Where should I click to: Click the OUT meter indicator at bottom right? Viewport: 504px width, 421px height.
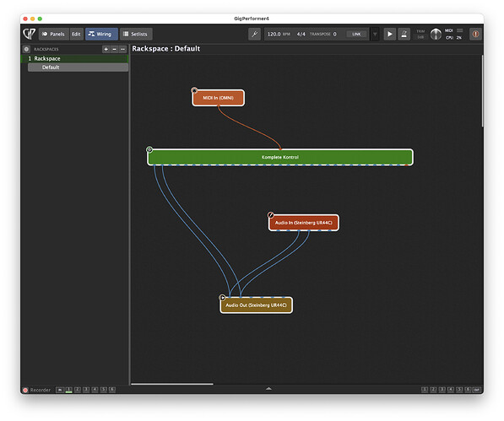pos(477,390)
